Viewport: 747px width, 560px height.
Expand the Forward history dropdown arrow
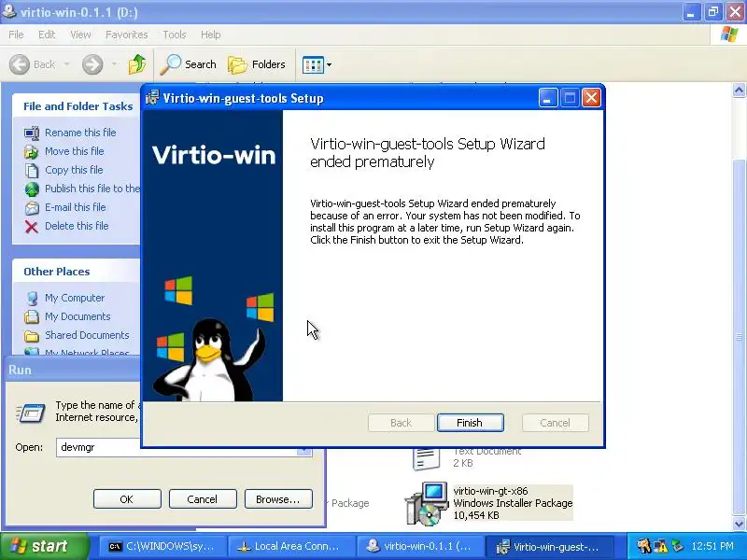coord(114,64)
